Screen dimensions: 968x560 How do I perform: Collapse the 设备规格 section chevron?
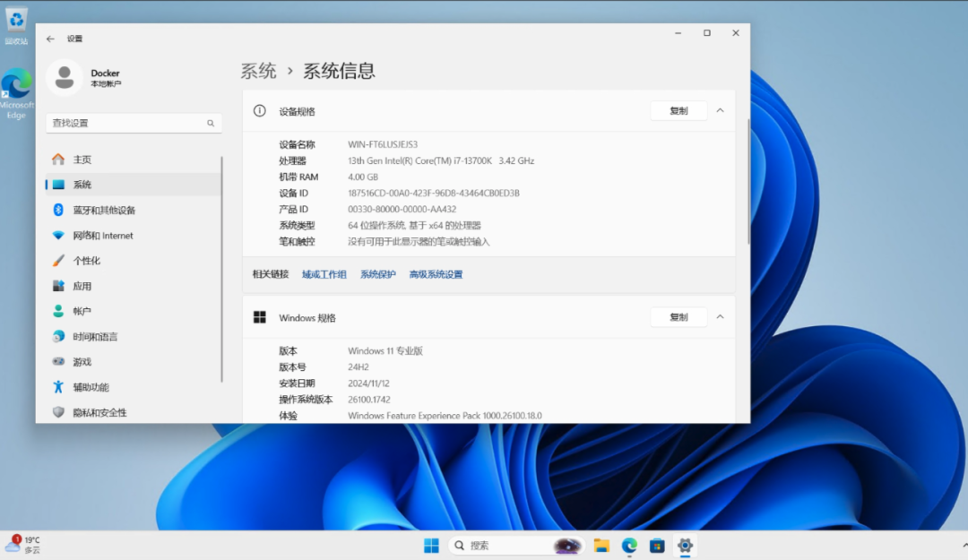pyautogui.click(x=720, y=111)
